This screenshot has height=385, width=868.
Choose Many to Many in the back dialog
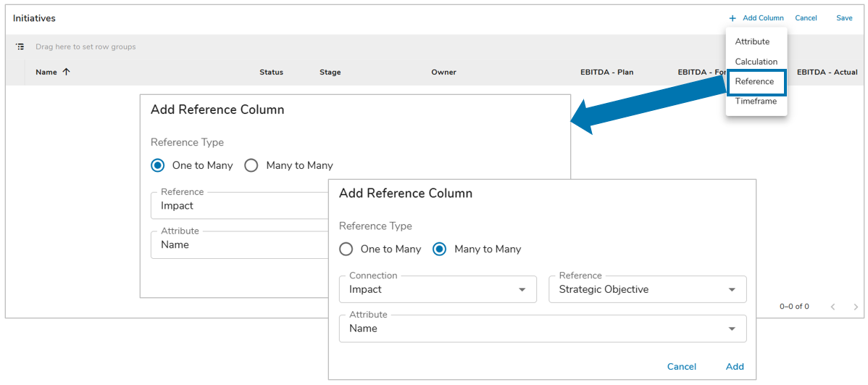click(251, 165)
